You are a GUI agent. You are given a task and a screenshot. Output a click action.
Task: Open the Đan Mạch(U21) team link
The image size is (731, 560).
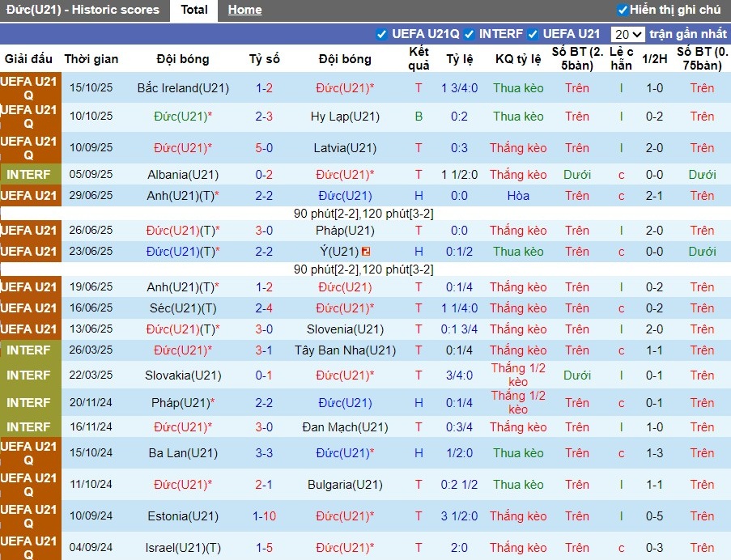click(x=345, y=427)
